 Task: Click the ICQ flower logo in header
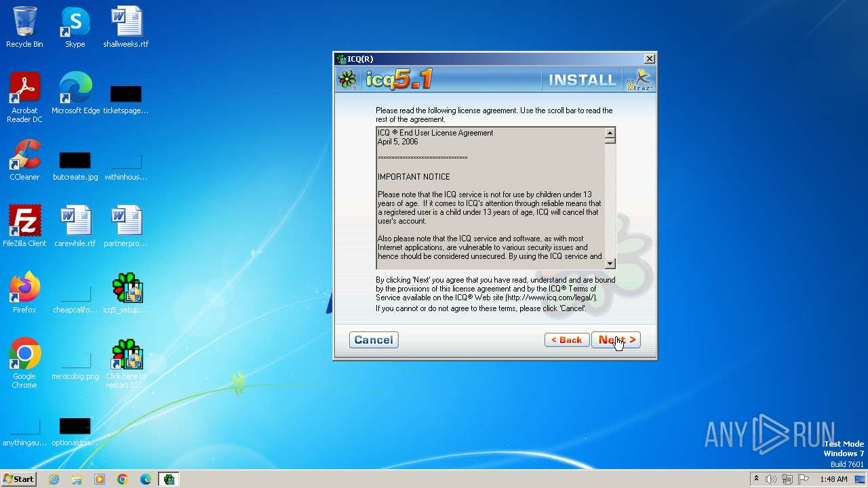[348, 79]
